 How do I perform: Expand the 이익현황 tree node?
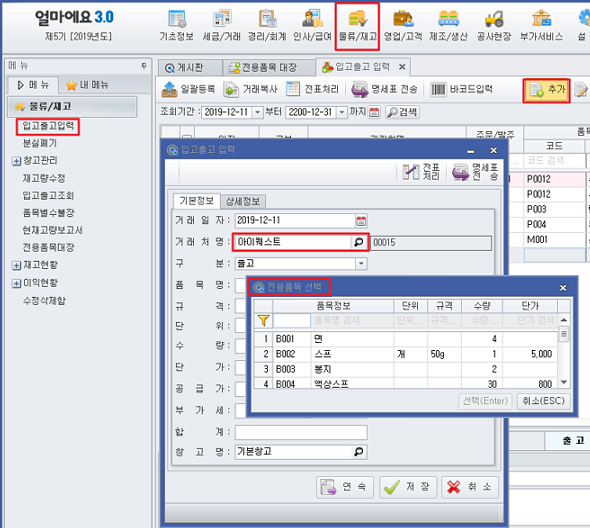coord(16,283)
